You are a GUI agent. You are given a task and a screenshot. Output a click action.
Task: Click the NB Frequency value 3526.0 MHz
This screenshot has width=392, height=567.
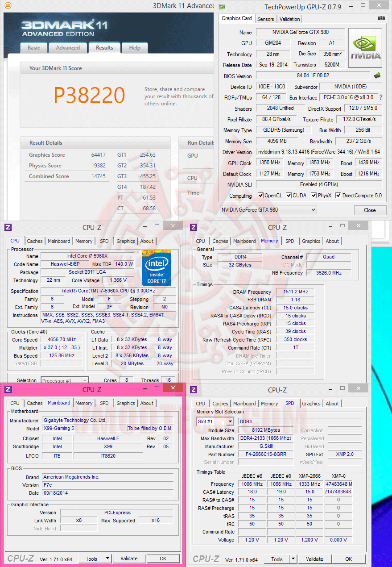point(329,273)
